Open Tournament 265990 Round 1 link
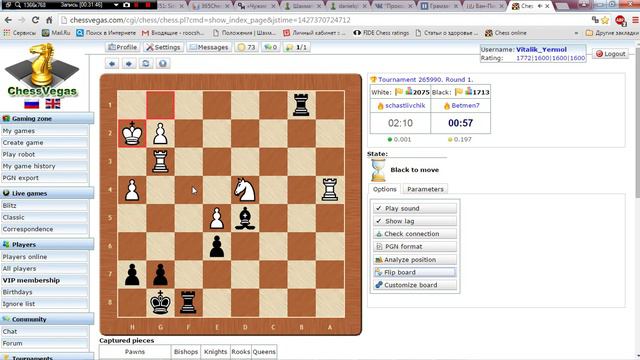The width and height of the screenshot is (640, 360). [425, 80]
